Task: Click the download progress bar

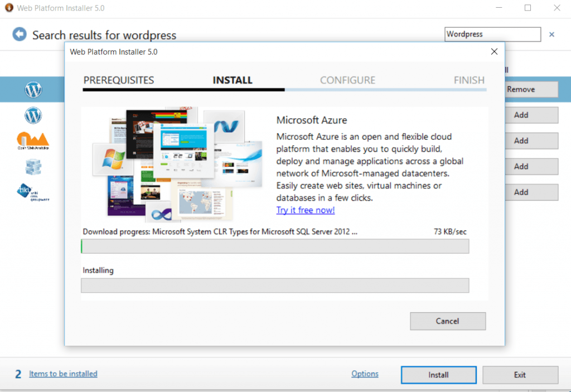Action: (x=275, y=246)
